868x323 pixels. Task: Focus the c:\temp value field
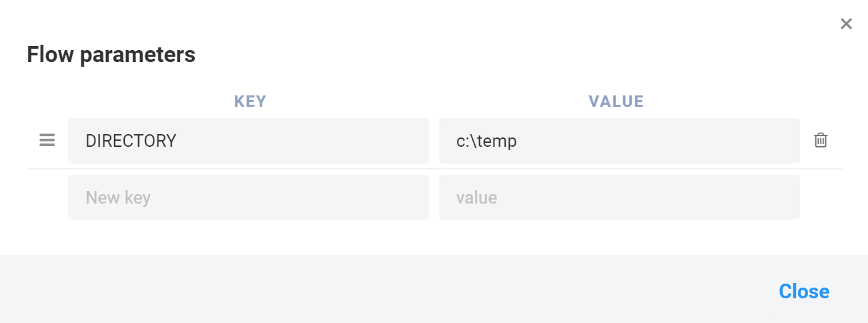click(619, 141)
